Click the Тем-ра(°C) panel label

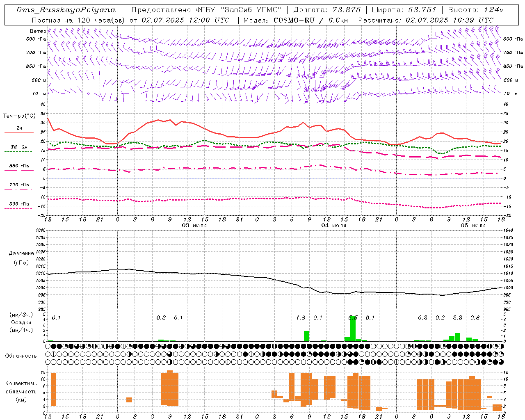coord(19,116)
